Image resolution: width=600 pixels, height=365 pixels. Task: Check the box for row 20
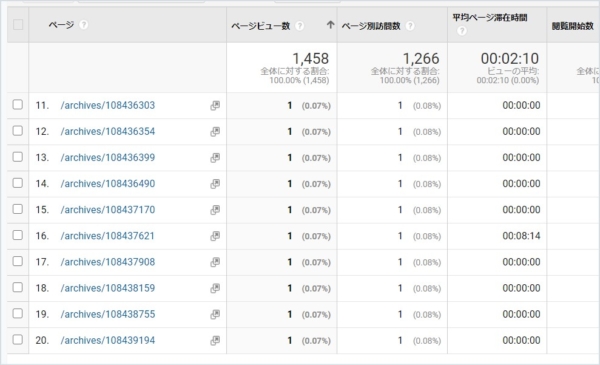(x=18, y=339)
